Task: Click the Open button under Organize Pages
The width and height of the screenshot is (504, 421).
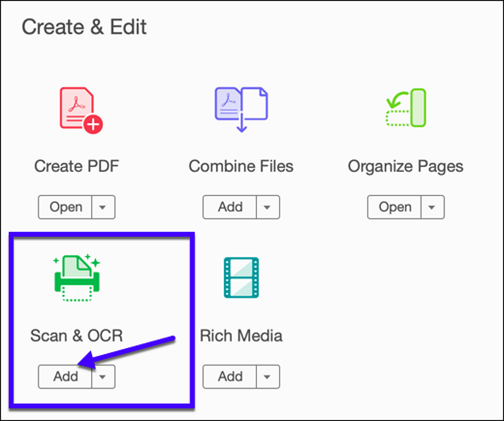Action: (397, 207)
